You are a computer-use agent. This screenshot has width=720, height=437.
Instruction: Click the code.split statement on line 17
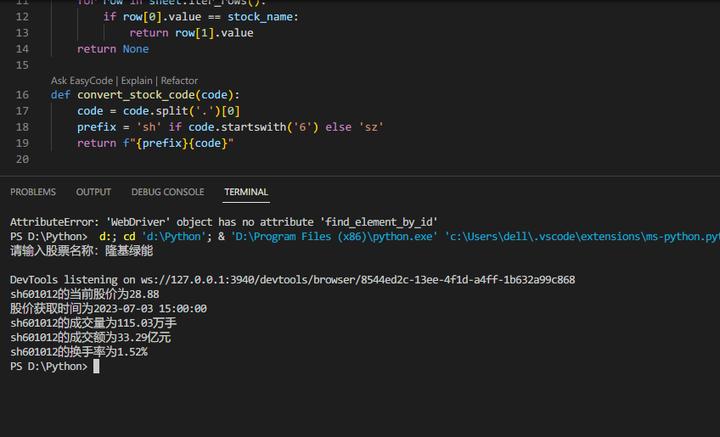(x=158, y=111)
